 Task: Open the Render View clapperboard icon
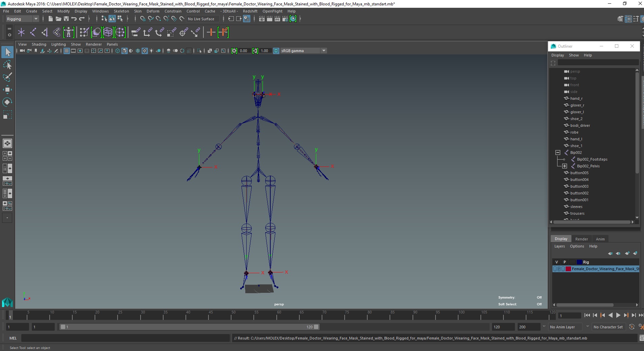(262, 19)
